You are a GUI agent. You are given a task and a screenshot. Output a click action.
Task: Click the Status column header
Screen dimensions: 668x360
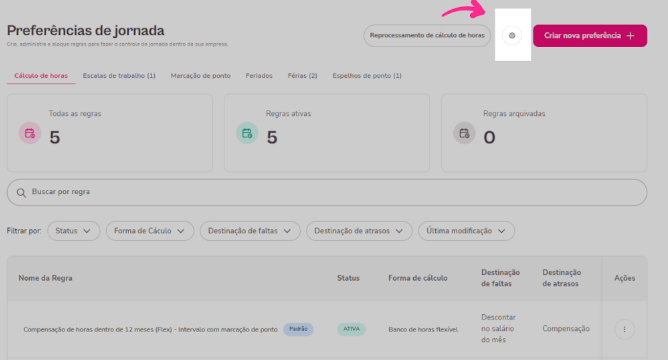pyautogui.click(x=348, y=278)
